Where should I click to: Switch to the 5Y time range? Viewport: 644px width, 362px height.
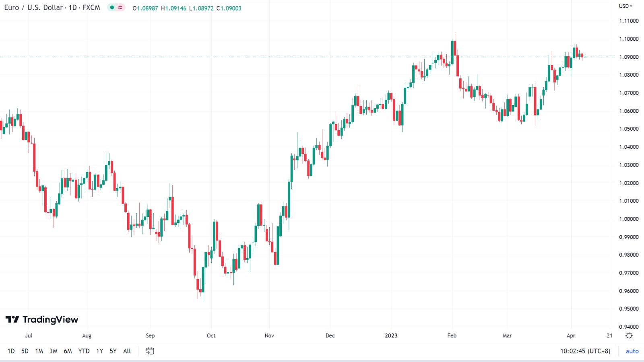[x=113, y=351]
